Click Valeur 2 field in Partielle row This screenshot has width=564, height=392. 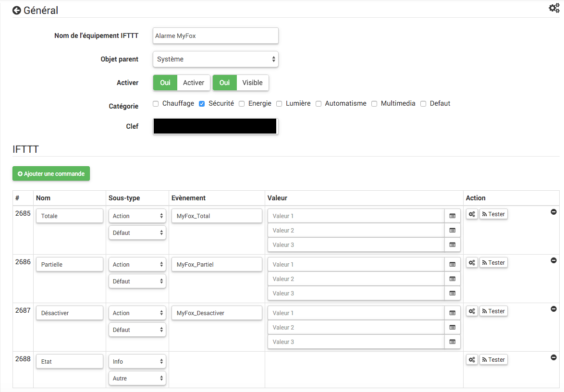click(x=356, y=279)
